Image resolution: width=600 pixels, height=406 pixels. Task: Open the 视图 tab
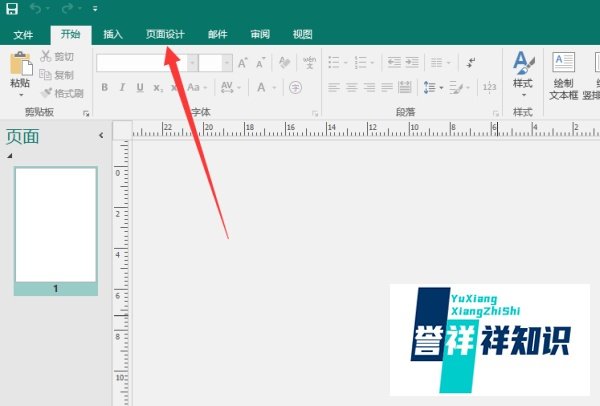click(302, 34)
